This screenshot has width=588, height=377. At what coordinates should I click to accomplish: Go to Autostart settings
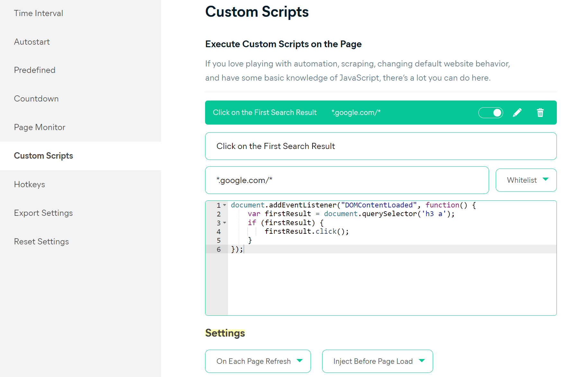32,42
